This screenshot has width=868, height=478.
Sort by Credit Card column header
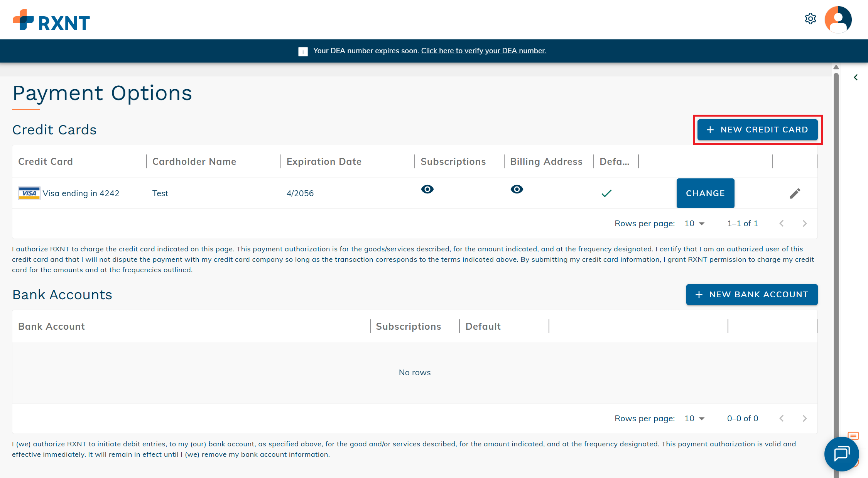[x=46, y=161]
